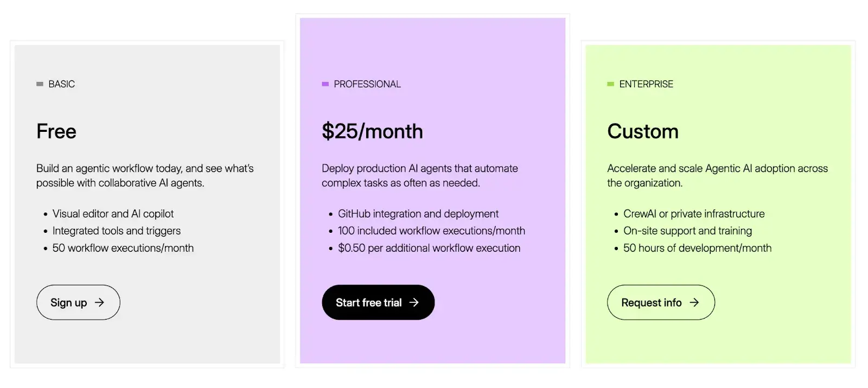Click "CrewAI or private infrastructure" feature
This screenshot has width=868, height=388.
(x=694, y=214)
